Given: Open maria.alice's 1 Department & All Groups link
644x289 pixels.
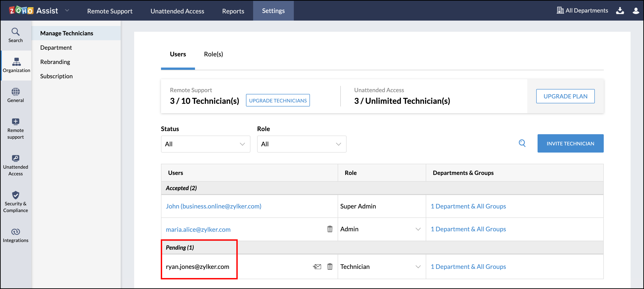Looking at the screenshot, I should coord(468,229).
